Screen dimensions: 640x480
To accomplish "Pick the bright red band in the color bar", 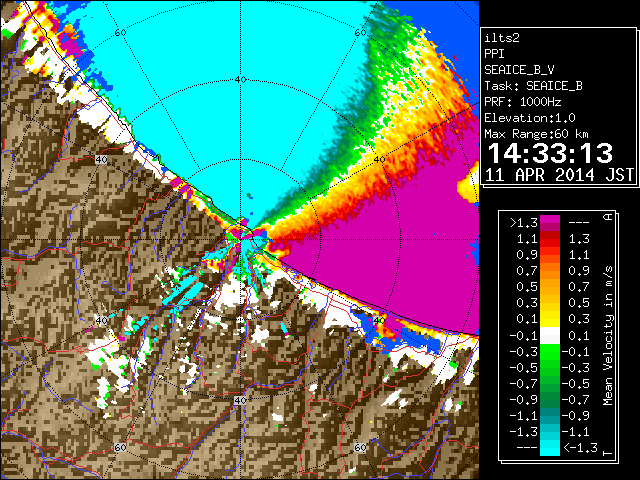I will [550, 243].
